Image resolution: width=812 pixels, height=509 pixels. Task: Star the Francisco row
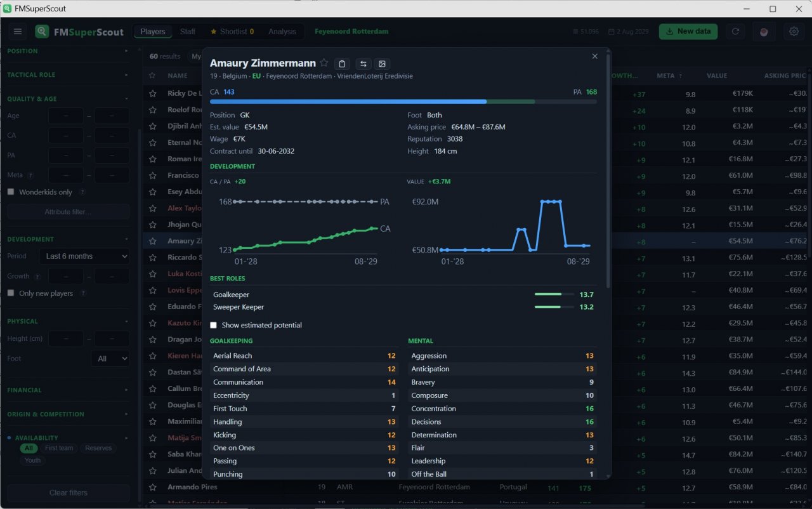tap(152, 176)
